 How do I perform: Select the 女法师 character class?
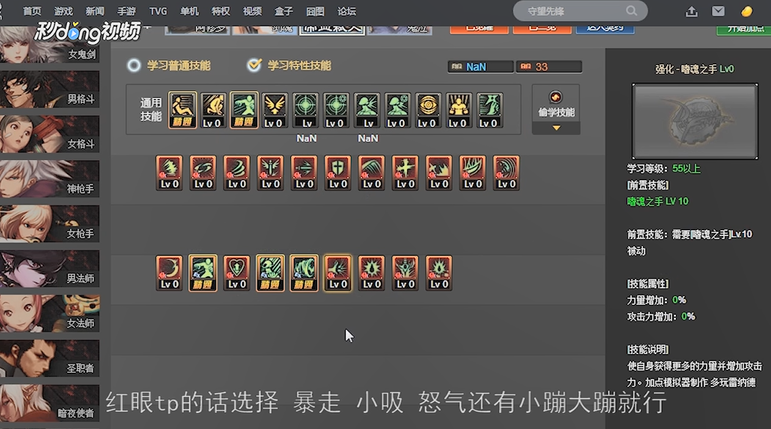coord(49,313)
